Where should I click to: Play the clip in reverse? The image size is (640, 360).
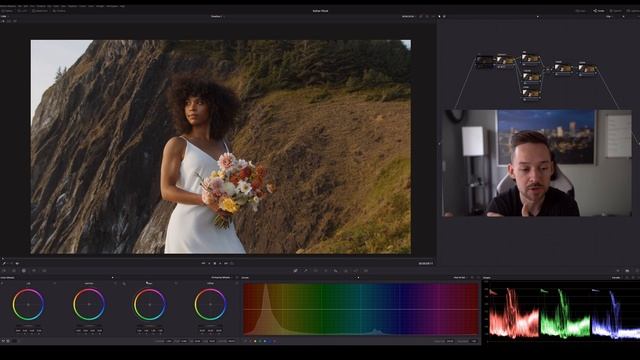(x=209, y=263)
